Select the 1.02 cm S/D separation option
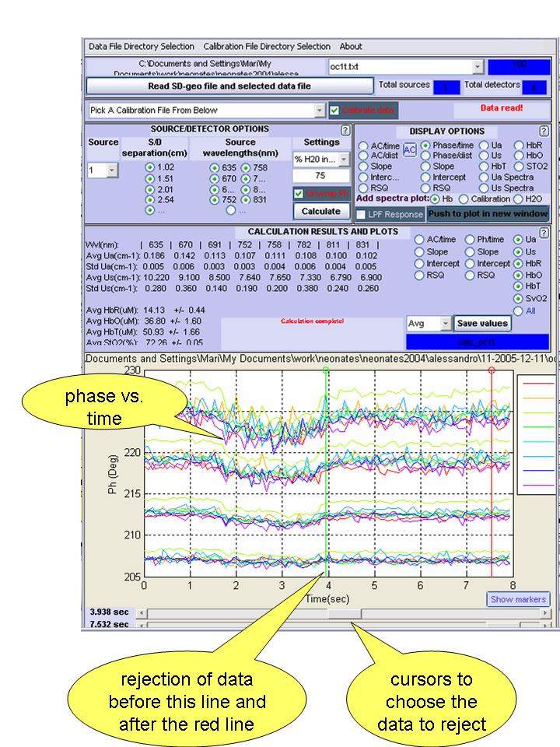Viewport: 560px width, 747px height. [149, 167]
